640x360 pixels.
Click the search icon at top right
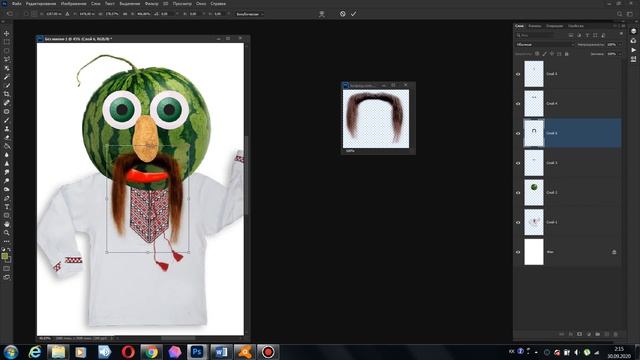coord(620,14)
